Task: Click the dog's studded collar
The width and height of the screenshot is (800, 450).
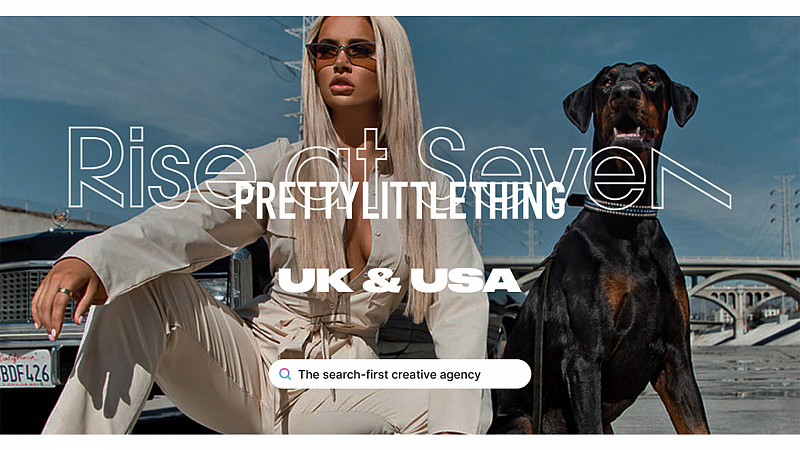Action: [x=620, y=208]
